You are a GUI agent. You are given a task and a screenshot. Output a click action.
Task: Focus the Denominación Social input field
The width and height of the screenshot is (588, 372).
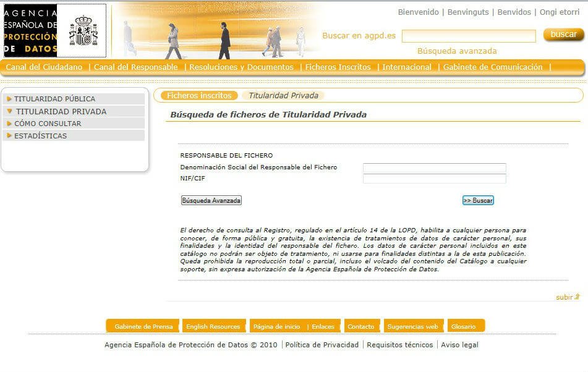pos(434,167)
